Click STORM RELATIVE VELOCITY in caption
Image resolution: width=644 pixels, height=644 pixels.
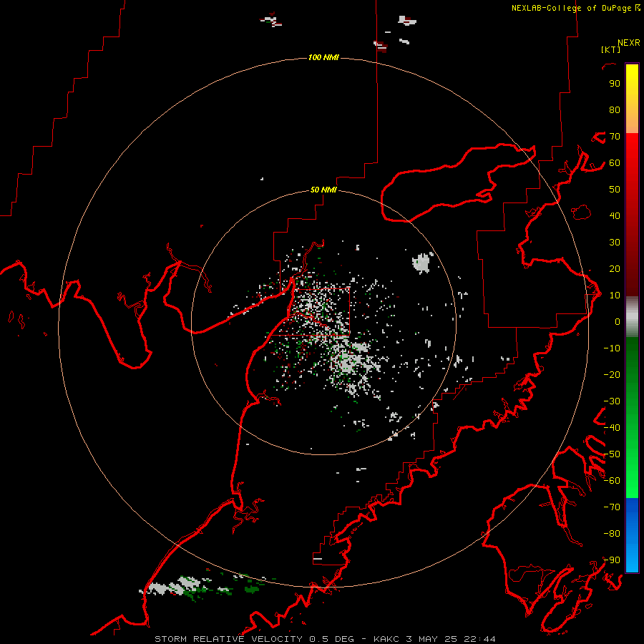(228, 639)
